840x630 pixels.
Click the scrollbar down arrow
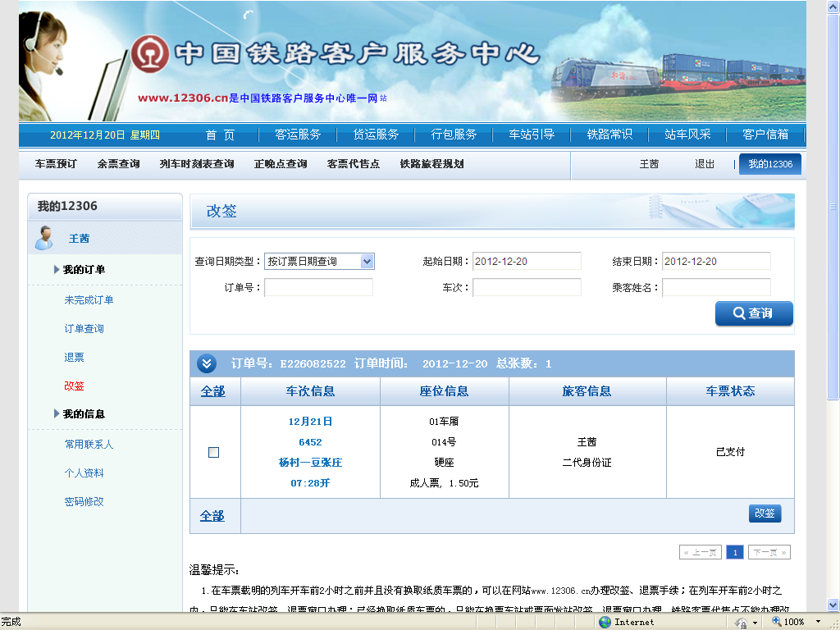(x=833, y=605)
